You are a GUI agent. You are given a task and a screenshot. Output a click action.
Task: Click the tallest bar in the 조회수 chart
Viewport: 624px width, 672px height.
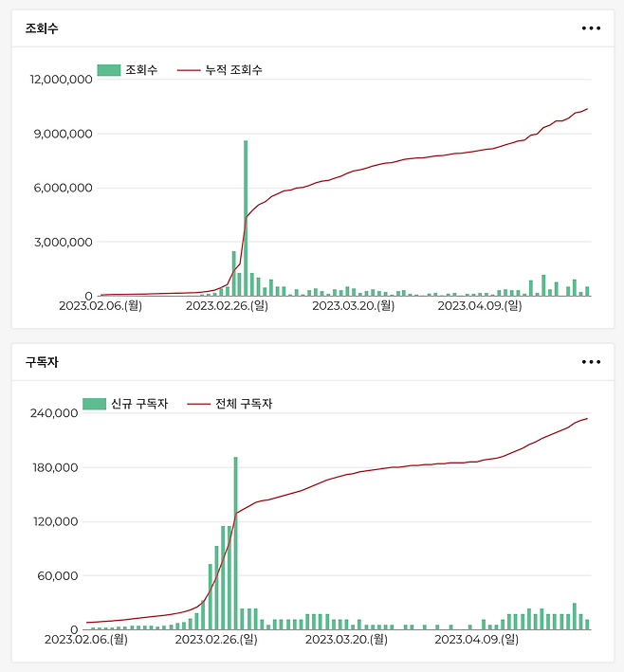246,218
